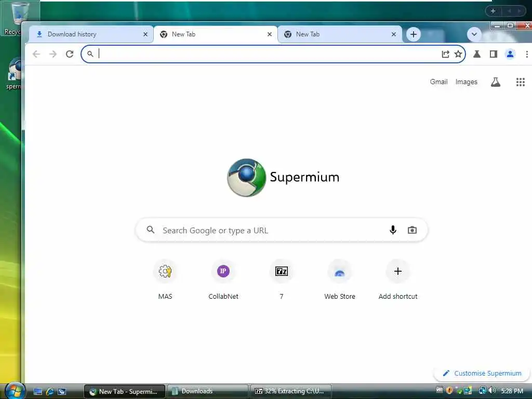The width and height of the screenshot is (532, 399).
Task: Select the middle New Tab tab
Action: (215, 34)
